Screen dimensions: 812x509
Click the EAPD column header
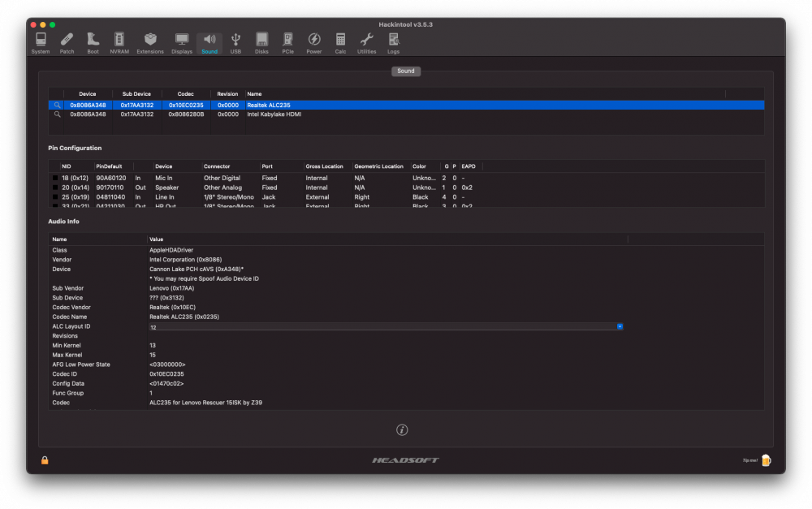(x=469, y=166)
